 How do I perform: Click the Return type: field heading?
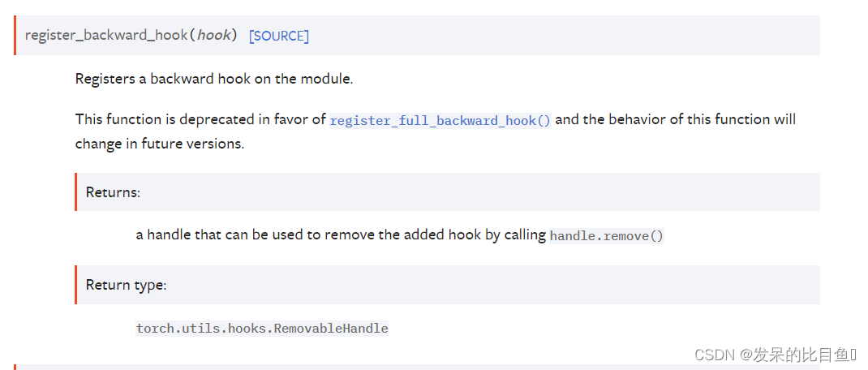pyautogui.click(x=127, y=286)
